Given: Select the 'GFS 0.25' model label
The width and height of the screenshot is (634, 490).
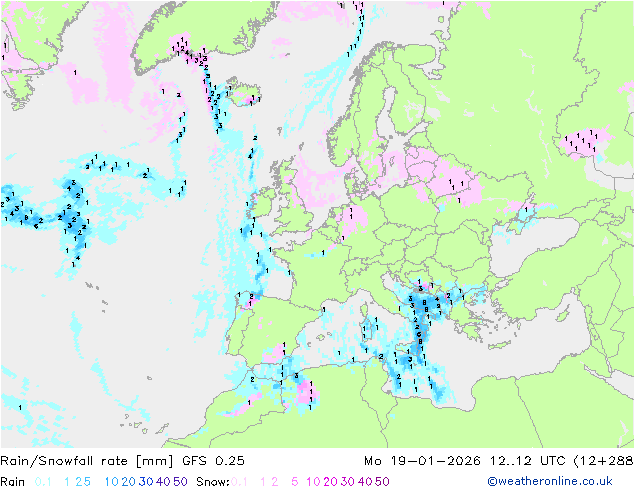Looking at the screenshot, I should point(213,461).
